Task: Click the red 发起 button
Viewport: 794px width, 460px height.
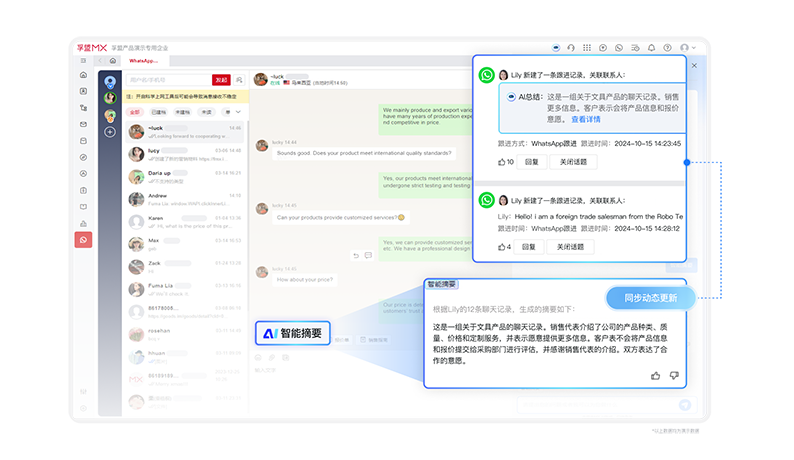Action: pos(221,80)
